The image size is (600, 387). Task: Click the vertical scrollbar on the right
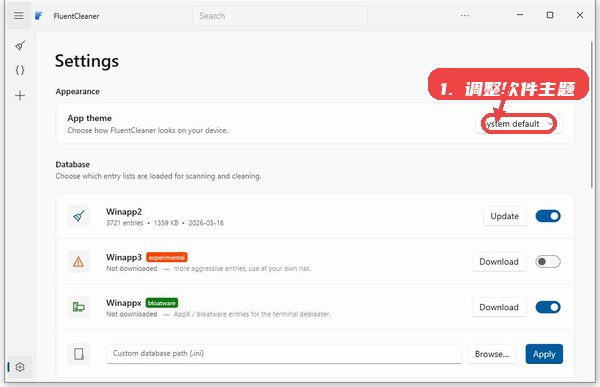coord(592,115)
